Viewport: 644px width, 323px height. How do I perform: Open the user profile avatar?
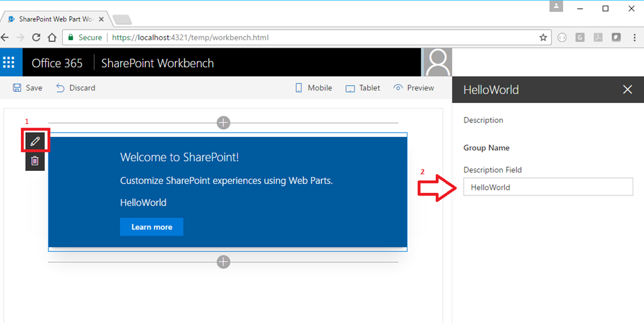point(438,62)
